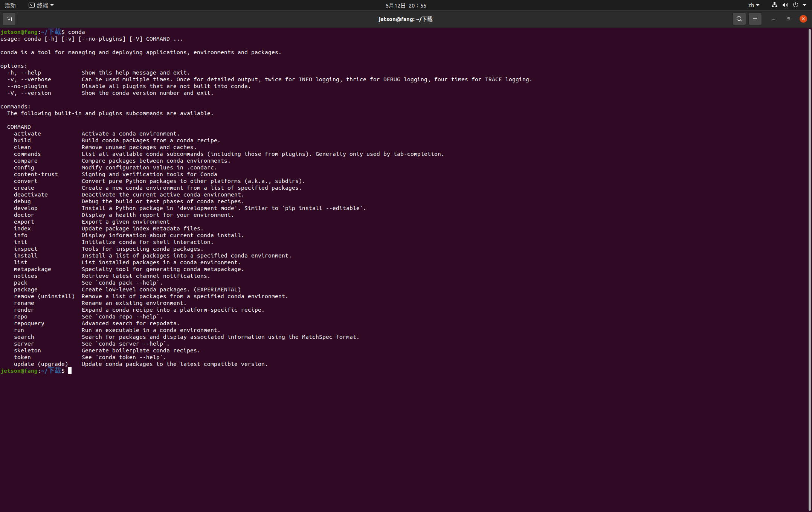Click the 'install' command name
Viewport: 812px width, 512px height.
[26, 256]
